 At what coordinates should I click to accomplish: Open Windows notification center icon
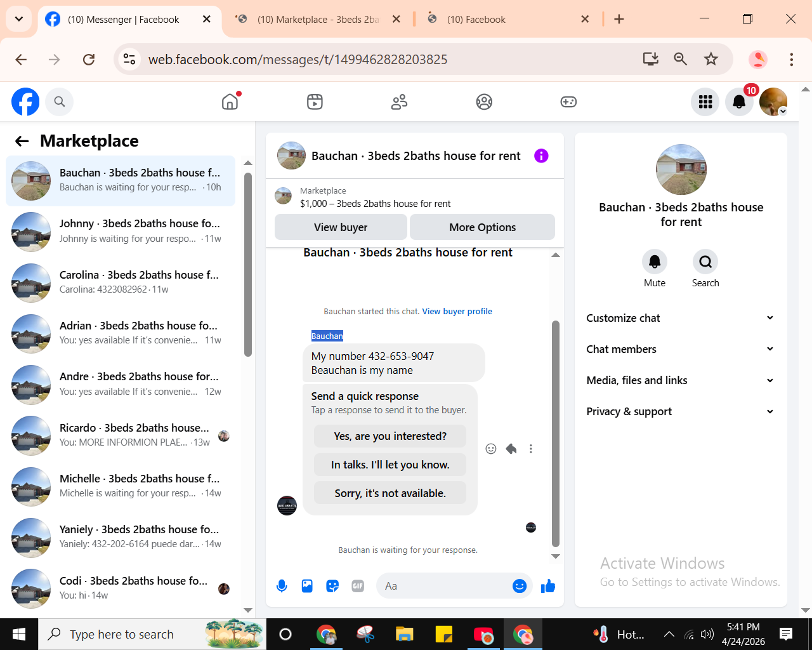[x=786, y=633]
